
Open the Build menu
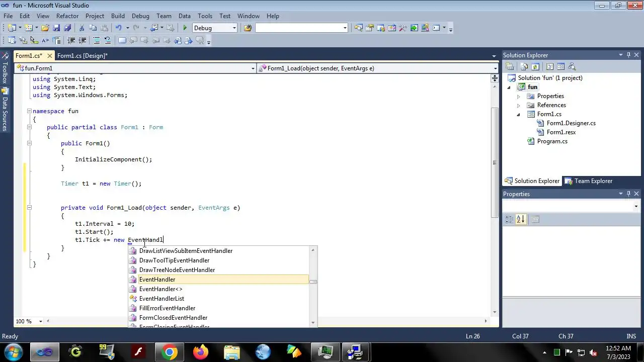(x=118, y=16)
